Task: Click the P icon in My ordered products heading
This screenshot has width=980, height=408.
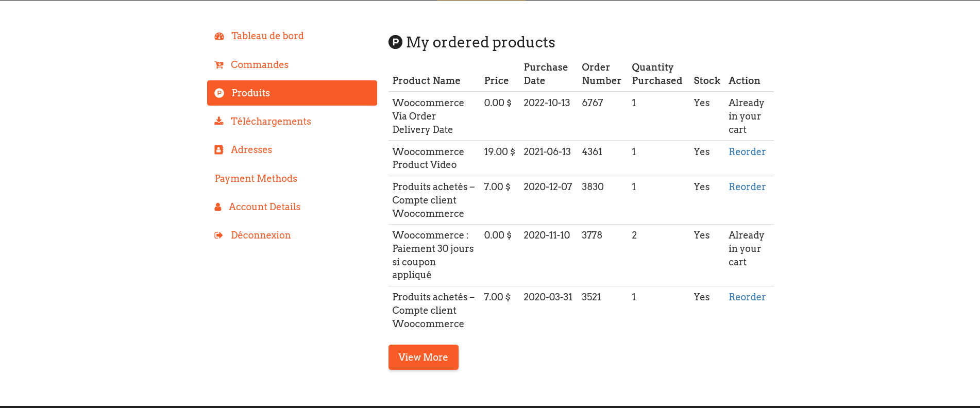Action: pyautogui.click(x=395, y=42)
